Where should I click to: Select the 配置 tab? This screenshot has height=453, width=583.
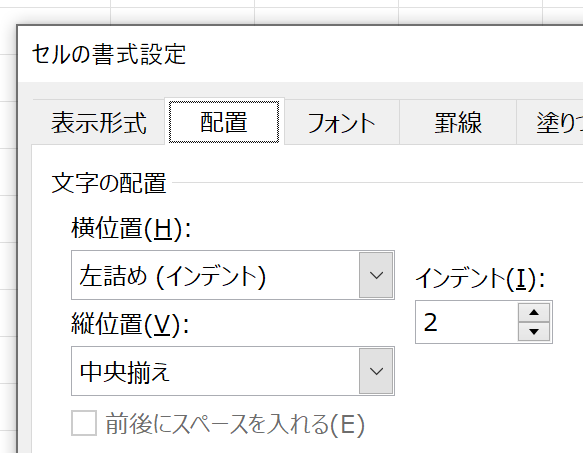[x=224, y=122]
